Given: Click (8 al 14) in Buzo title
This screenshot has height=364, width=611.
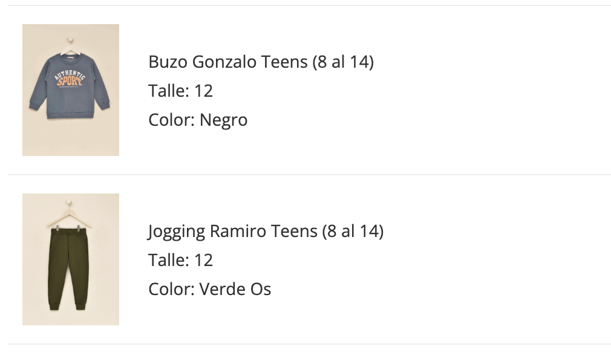Looking at the screenshot, I should [343, 62].
